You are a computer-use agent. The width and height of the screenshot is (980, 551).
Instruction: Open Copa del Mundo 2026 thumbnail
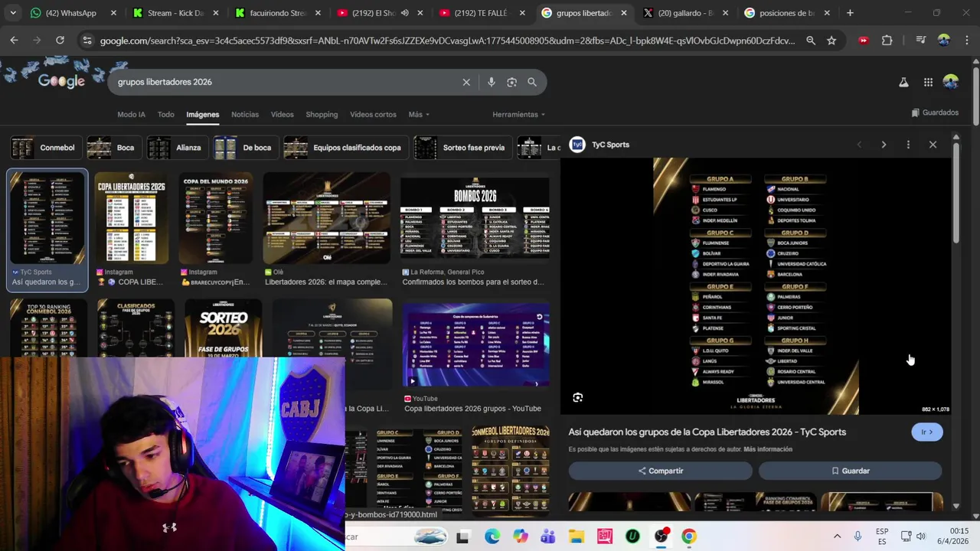coord(216,218)
